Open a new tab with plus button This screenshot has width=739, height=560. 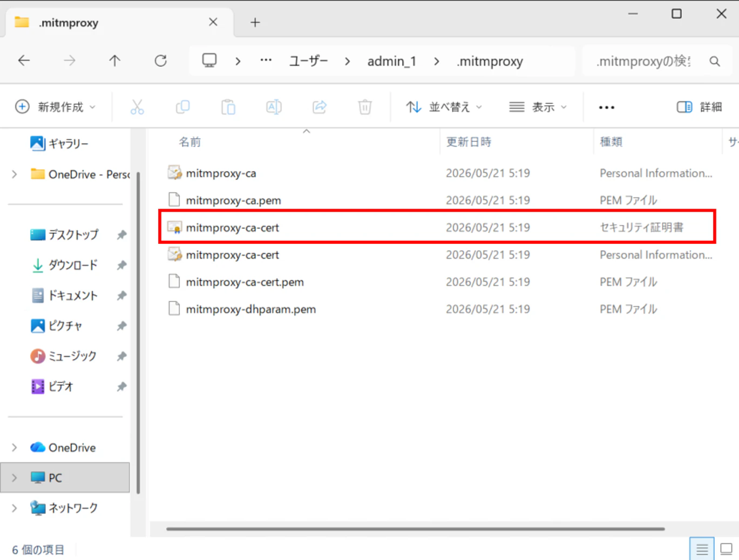click(255, 22)
